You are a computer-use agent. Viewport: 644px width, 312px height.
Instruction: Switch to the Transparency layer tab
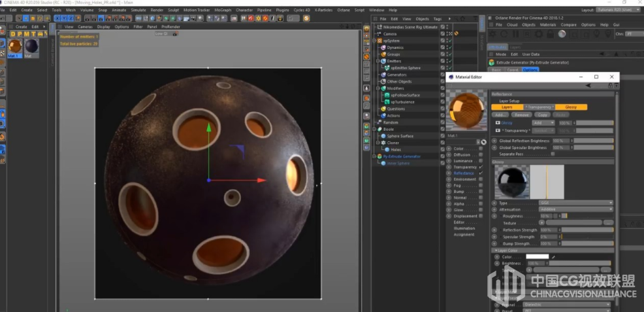(539, 107)
